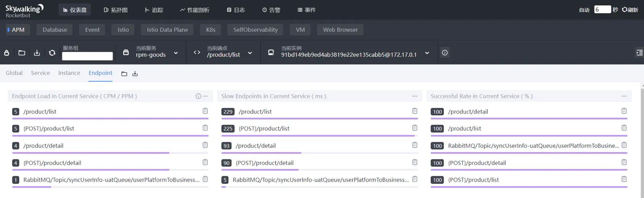Switch to the Instance tab

(x=69, y=73)
